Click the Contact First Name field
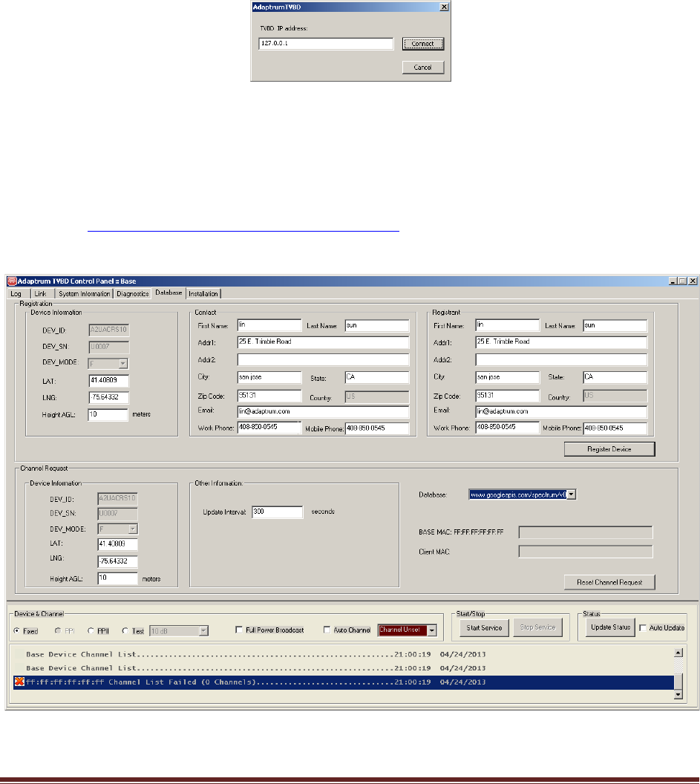 [x=269, y=325]
